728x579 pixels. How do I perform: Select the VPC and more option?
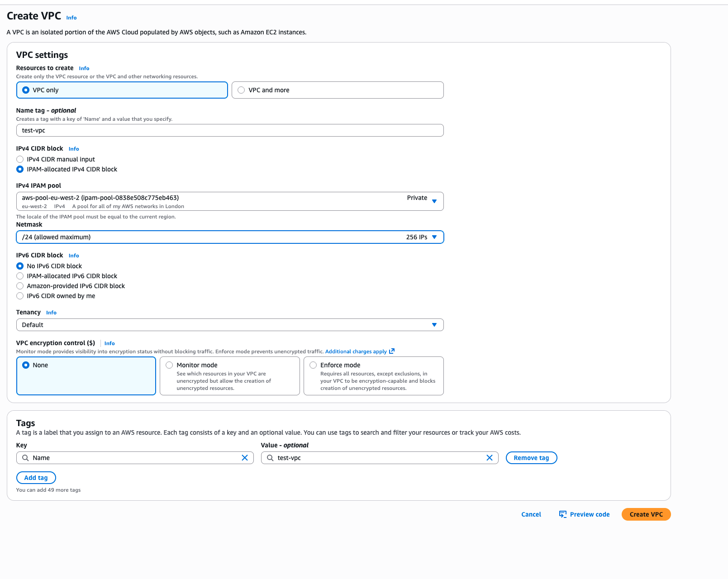click(241, 90)
